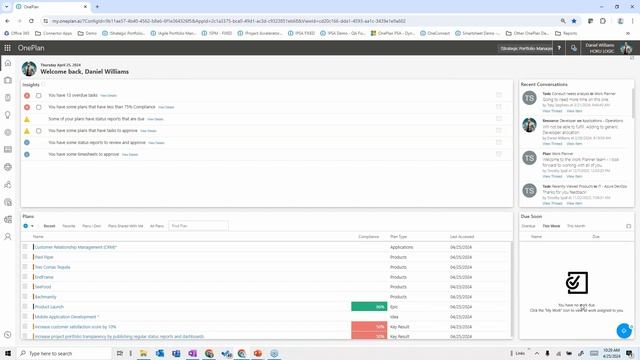Viewport: 640px width, 360px height.
Task: Show hidden system tray icons
Action: point(537,353)
